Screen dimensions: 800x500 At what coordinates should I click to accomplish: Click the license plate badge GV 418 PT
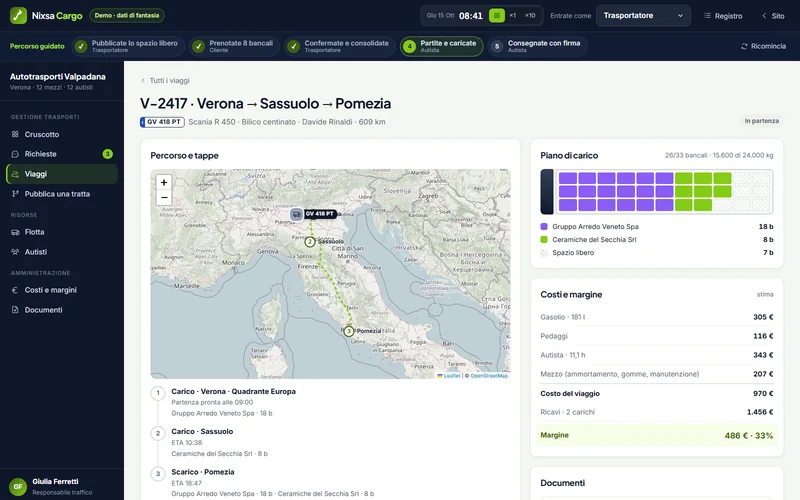[x=162, y=122]
